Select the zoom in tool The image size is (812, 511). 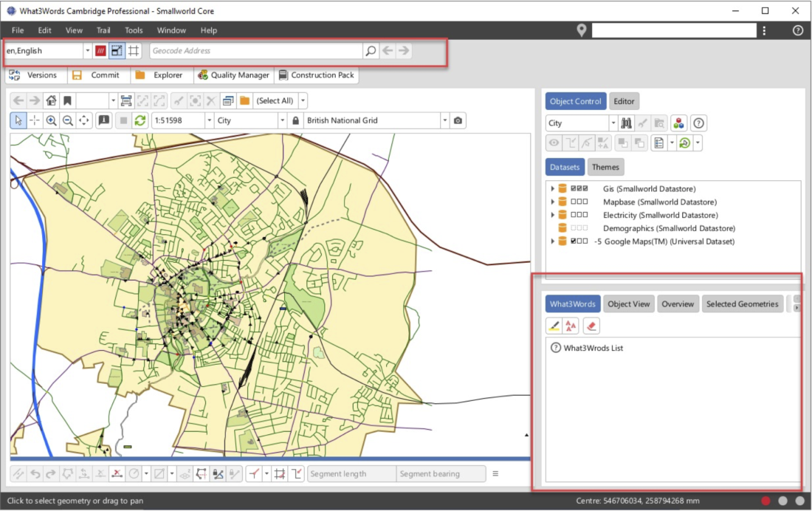[x=51, y=120]
